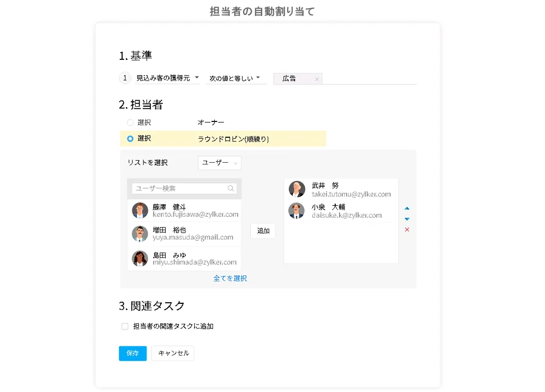545x392 pixels.
Task: Click the 保存 button
Action: [x=133, y=353]
